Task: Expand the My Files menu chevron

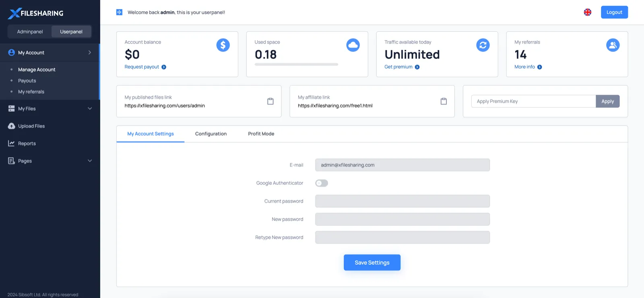Action: coord(90,109)
